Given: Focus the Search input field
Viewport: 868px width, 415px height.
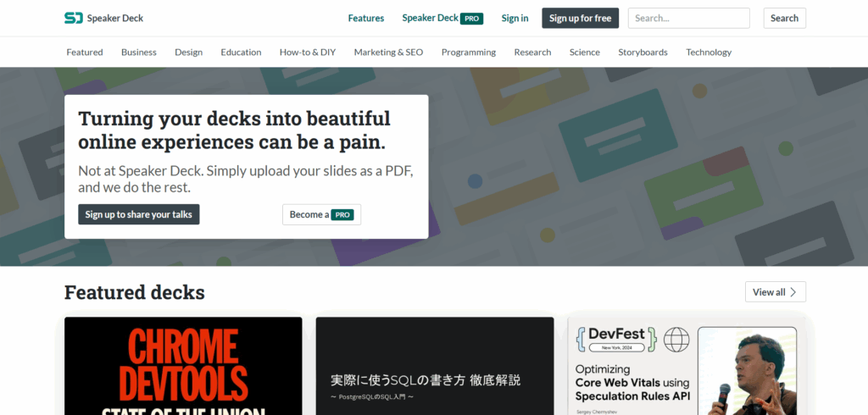Looking at the screenshot, I should click(688, 18).
